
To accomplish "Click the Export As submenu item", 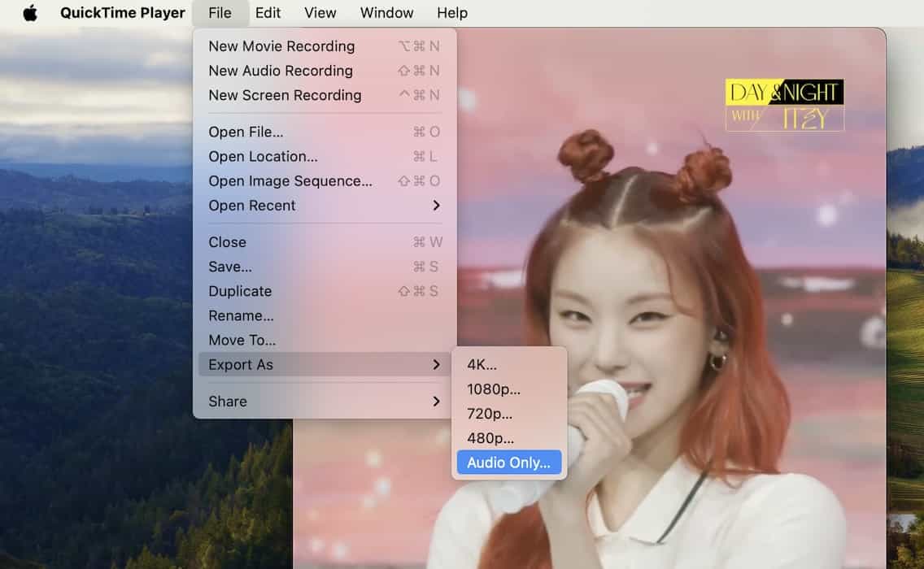I will click(241, 365).
